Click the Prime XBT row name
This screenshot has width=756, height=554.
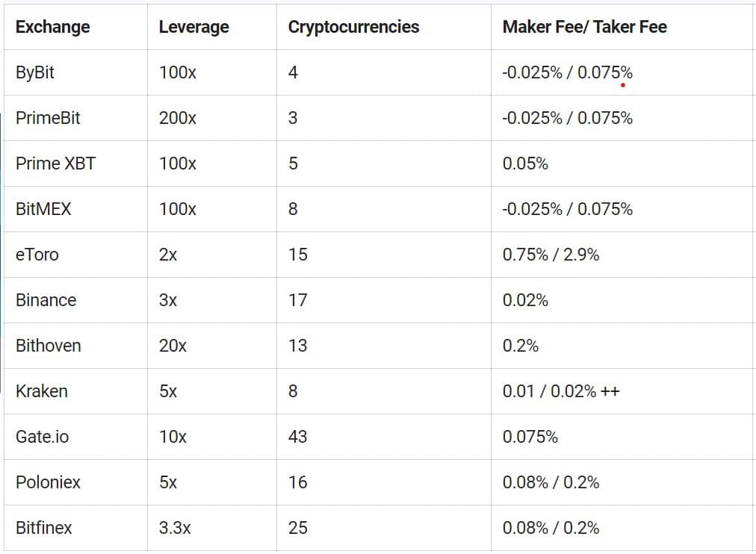click(55, 164)
